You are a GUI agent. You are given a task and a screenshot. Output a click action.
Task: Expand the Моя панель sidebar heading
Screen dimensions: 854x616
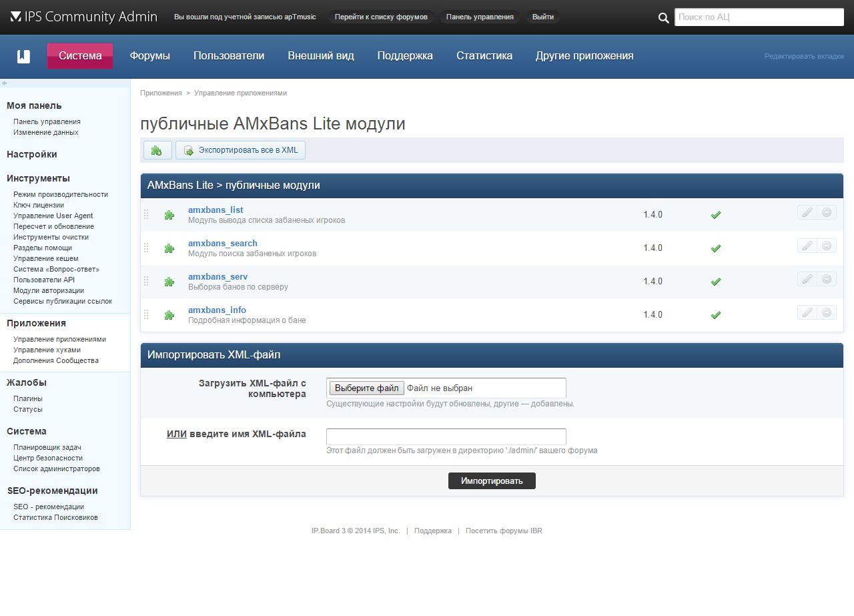[x=34, y=105]
